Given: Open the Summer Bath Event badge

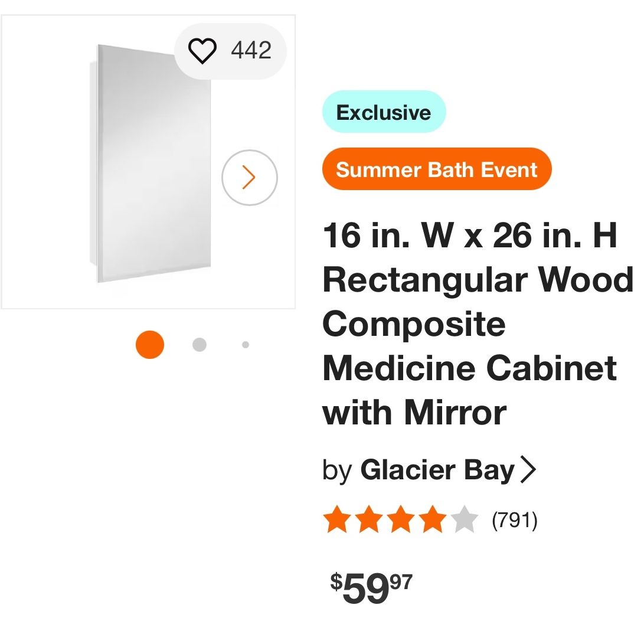Looking at the screenshot, I should coord(437,169).
